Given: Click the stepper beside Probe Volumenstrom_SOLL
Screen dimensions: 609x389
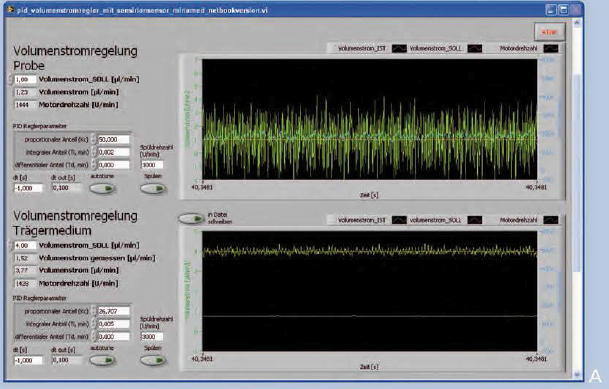Looking at the screenshot, I should (11, 80).
